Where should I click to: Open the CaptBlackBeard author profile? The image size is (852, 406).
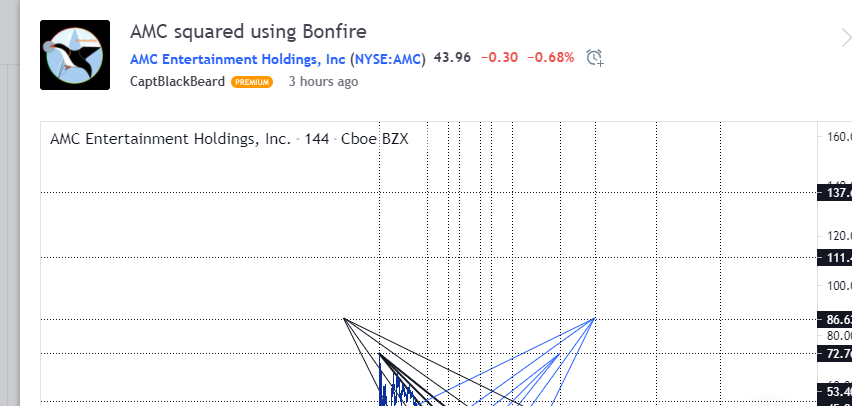177,82
